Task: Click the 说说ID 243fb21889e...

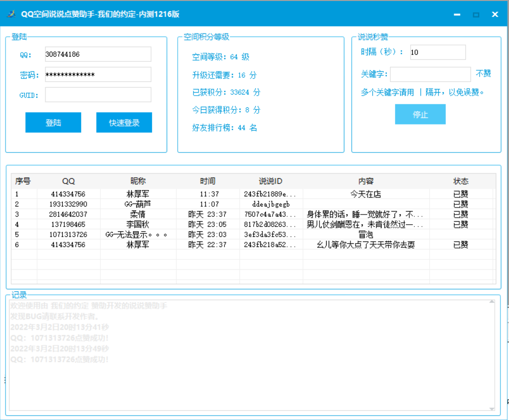Action: [270, 194]
